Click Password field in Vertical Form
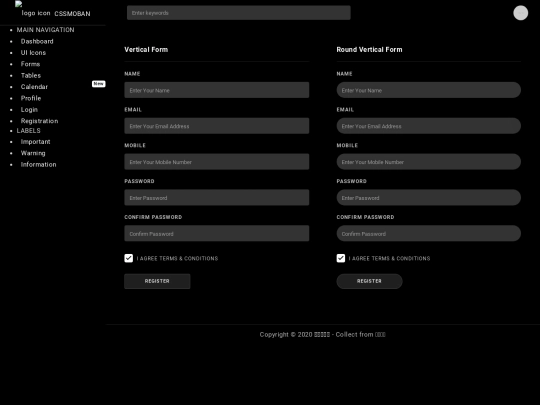This screenshot has width=540, height=405. click(x=217, y=197)
